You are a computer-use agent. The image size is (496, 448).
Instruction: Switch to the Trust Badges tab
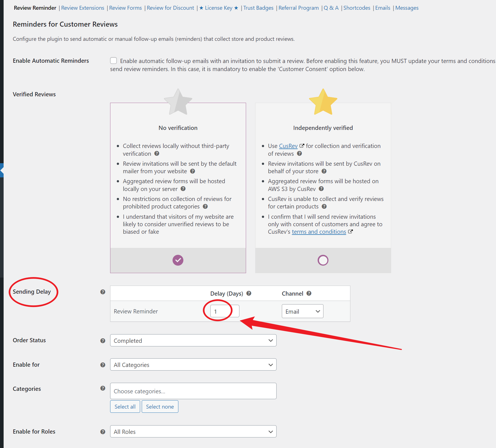click(x=258, y=8)
